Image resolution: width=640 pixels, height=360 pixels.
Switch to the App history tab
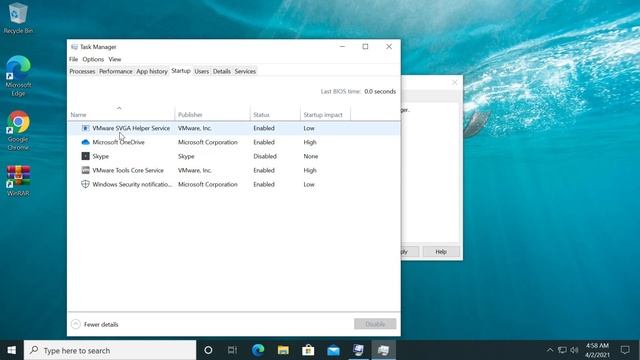(152, 71)
